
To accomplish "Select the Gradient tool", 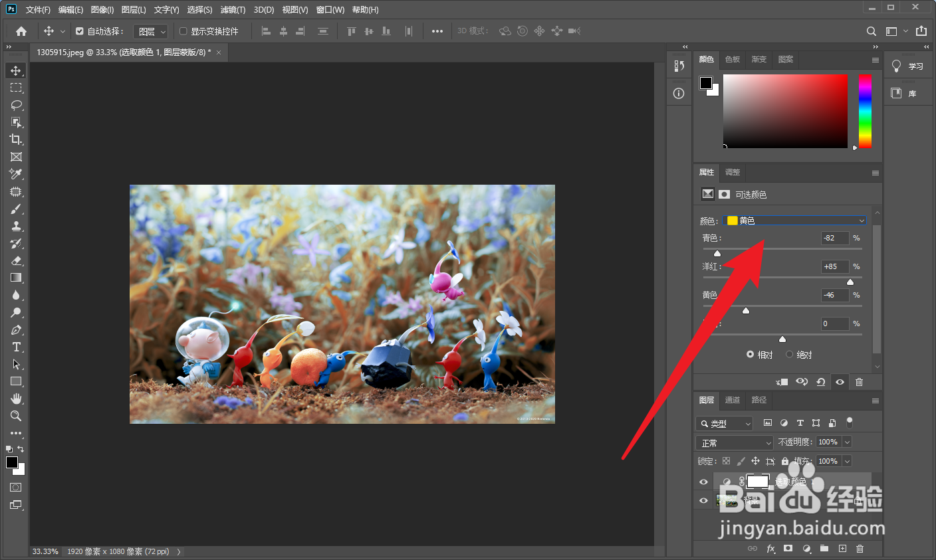I will point(16,278).
